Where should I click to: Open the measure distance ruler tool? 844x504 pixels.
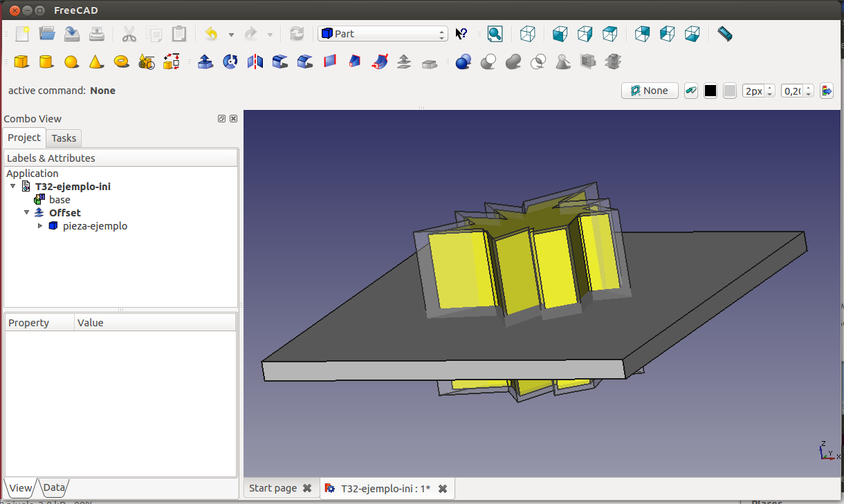tap(724, 34)
